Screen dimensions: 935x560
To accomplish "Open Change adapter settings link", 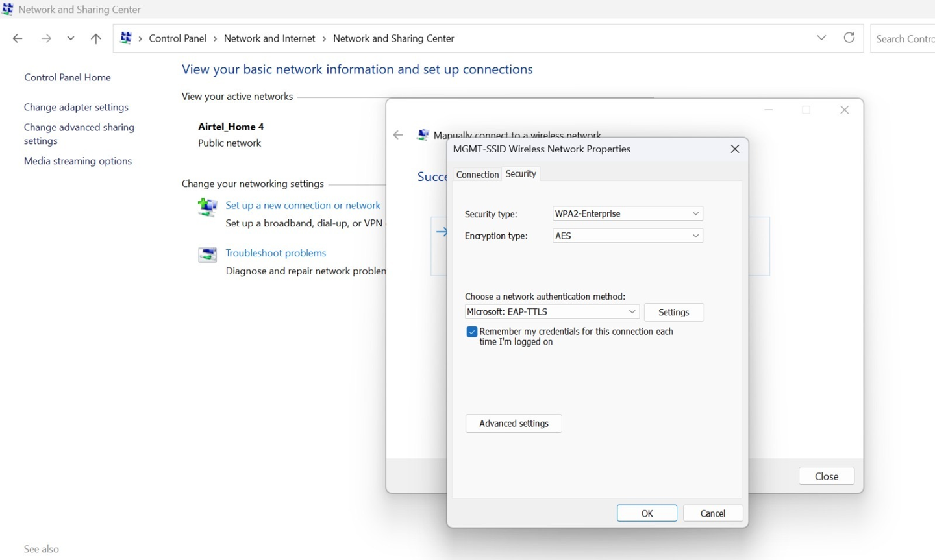I will tap(76, 107).
